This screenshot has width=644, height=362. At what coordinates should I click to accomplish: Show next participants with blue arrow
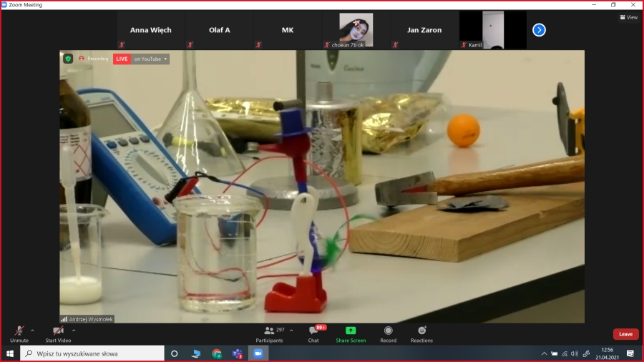coord(539,30)
